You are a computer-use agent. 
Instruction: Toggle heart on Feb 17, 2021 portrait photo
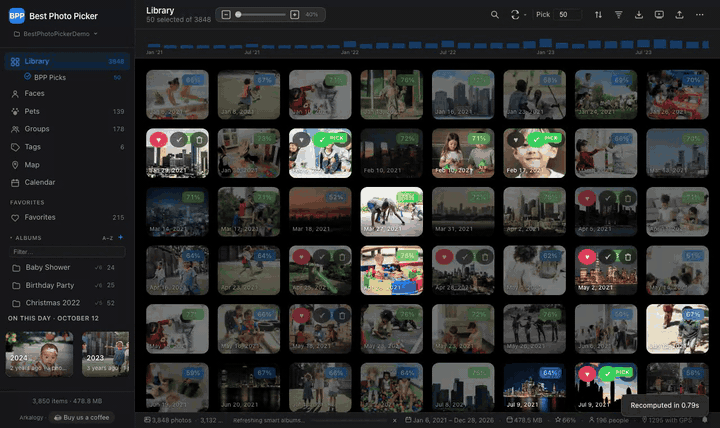[x=516, y=140]
